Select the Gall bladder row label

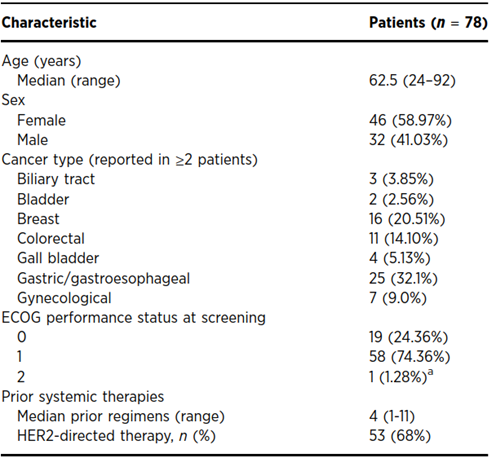(58, 258)
